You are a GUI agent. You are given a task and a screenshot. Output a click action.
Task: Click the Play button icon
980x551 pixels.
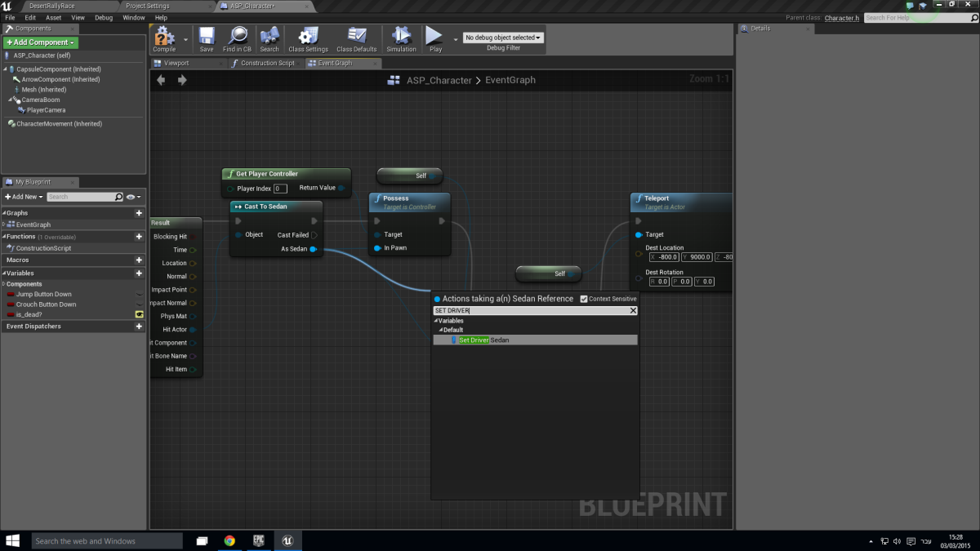click(435, 35)
